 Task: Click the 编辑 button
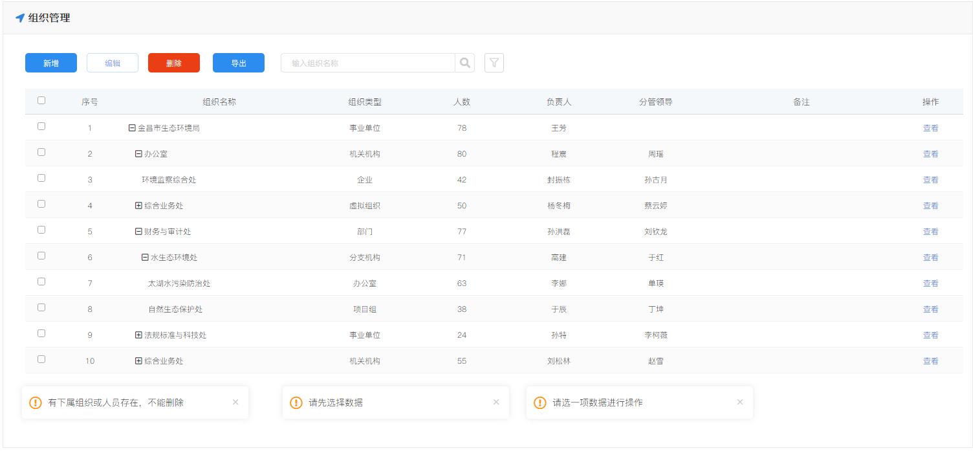click(113, 63)
